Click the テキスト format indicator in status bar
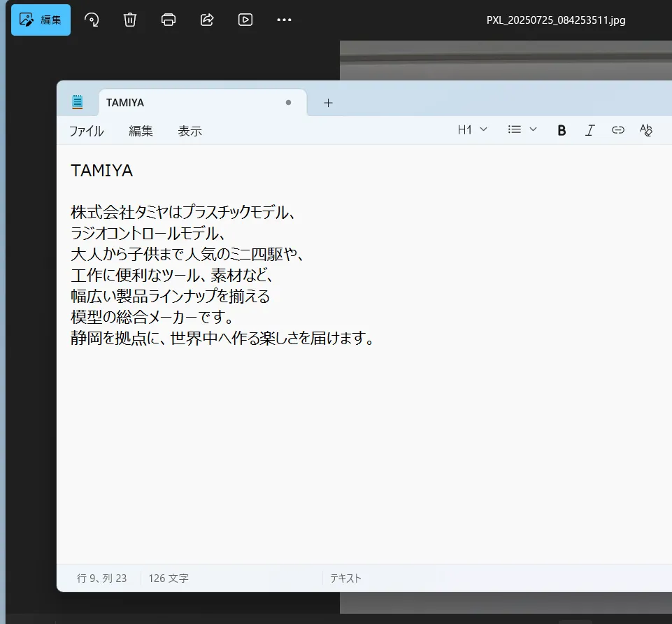This screenshot has height=624, width=672. [x=345, y=578]
